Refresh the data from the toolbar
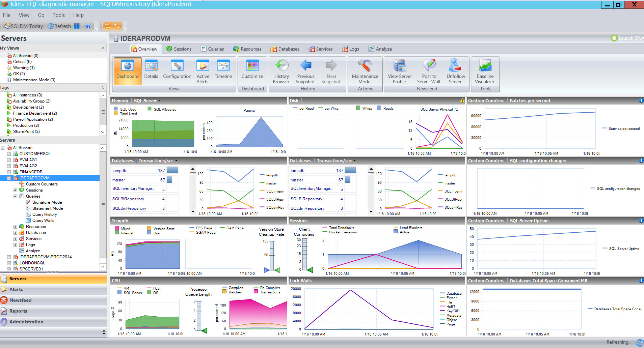Viewport: 644px width, 348px height. (59, 26)
